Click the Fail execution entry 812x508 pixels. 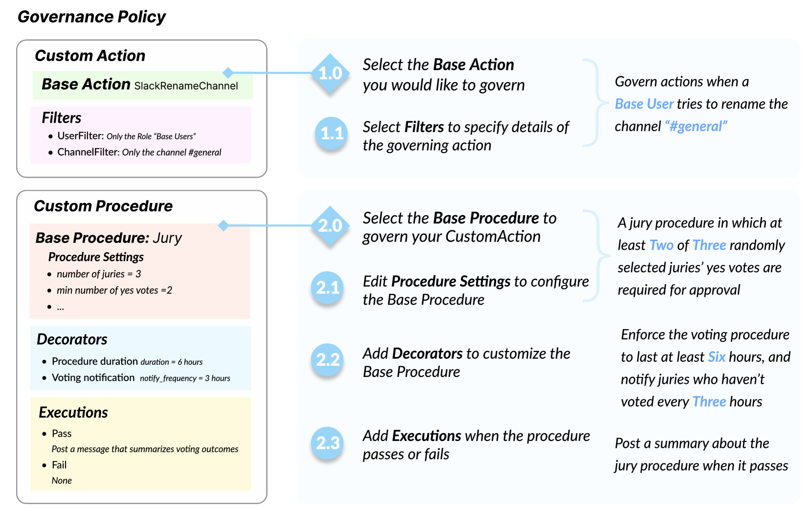59,465
